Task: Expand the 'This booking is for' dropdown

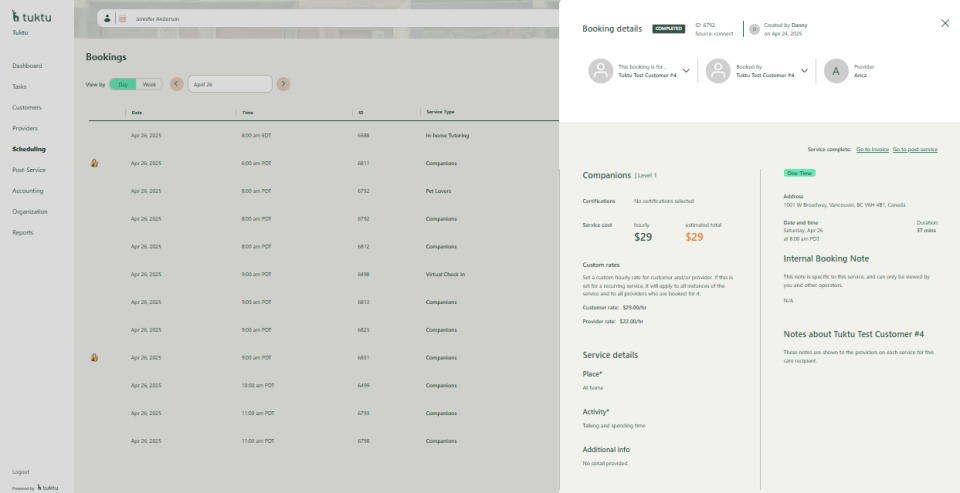Action: point(686,71)
